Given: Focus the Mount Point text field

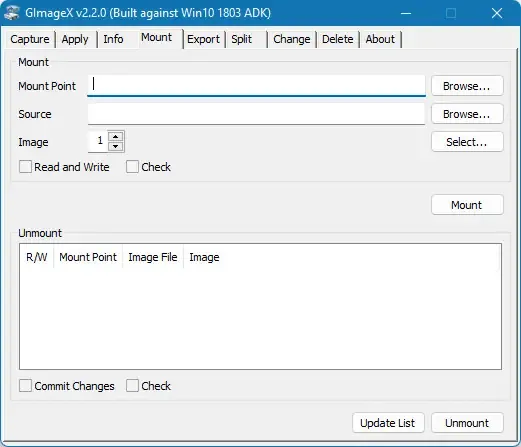Looking at the screenshot, I should coord(256,86).
